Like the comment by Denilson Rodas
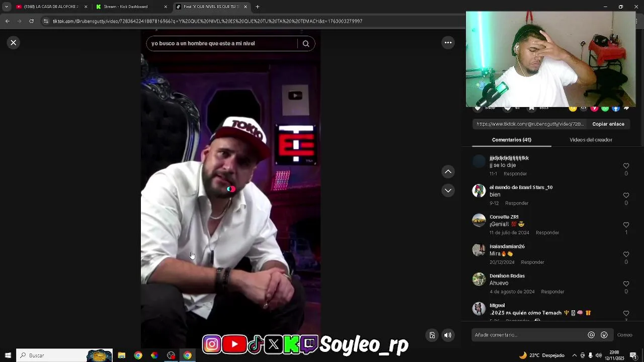The height and width of the screenshot is (362, 644). pos(626,284)
